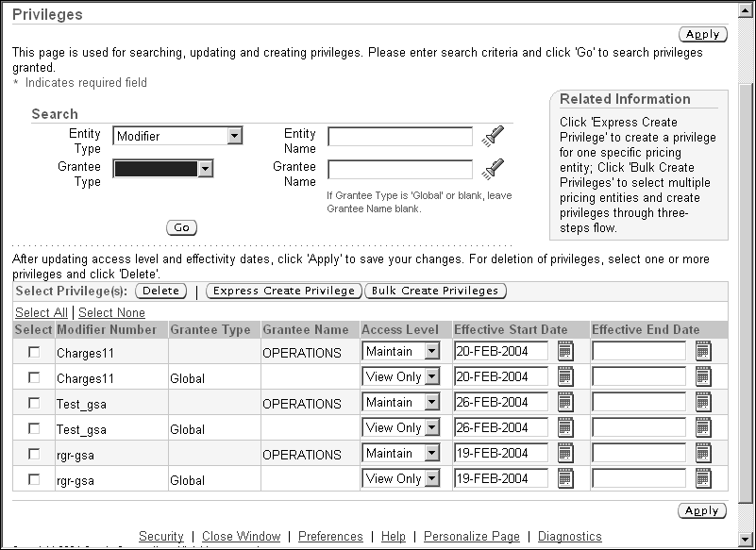The image size is (756, 550).
Task: Change access level for Test_gsa Global row
Action: [401, 427]
